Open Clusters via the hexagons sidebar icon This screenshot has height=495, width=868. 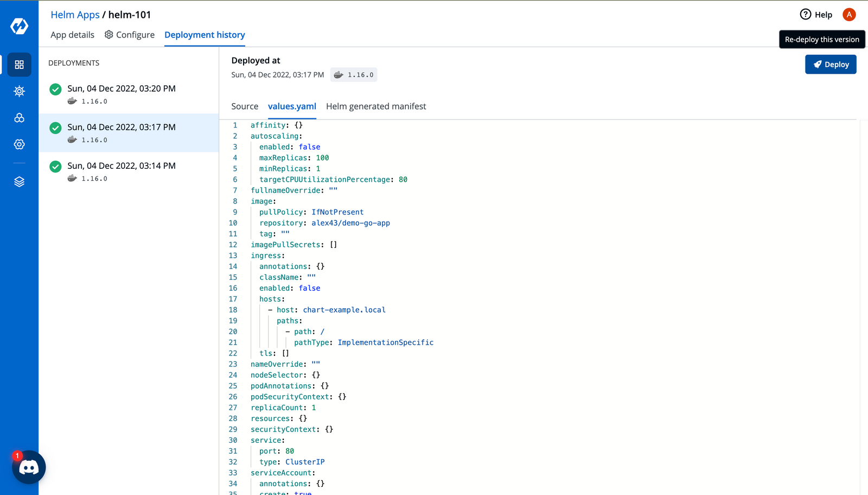pos(19,118)
